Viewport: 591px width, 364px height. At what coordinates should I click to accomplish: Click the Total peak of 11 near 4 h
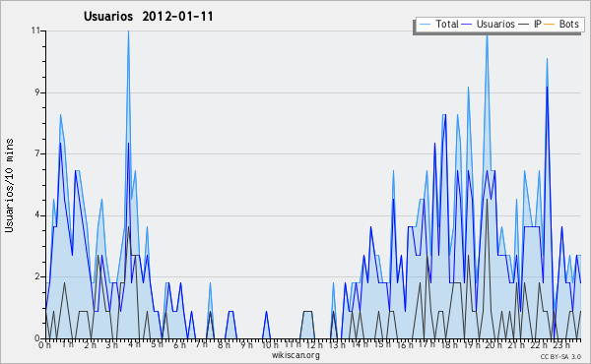128,31
